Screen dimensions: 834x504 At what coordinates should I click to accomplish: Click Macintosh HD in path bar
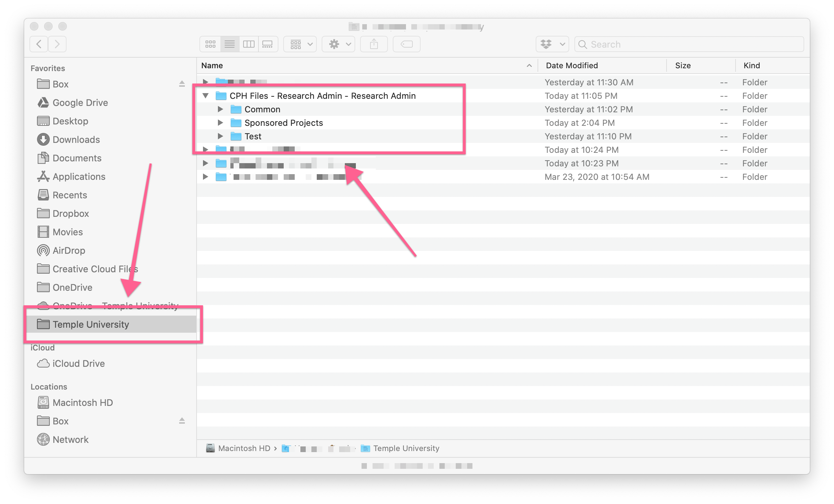pos(238,448)
